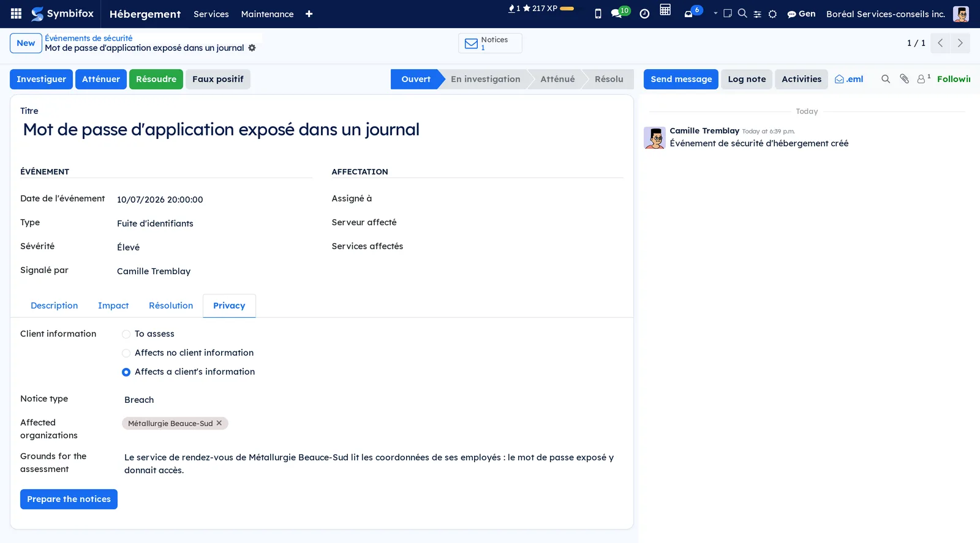Select Affects no client information option
The image size is (980, 543).
tap(126, 353)
